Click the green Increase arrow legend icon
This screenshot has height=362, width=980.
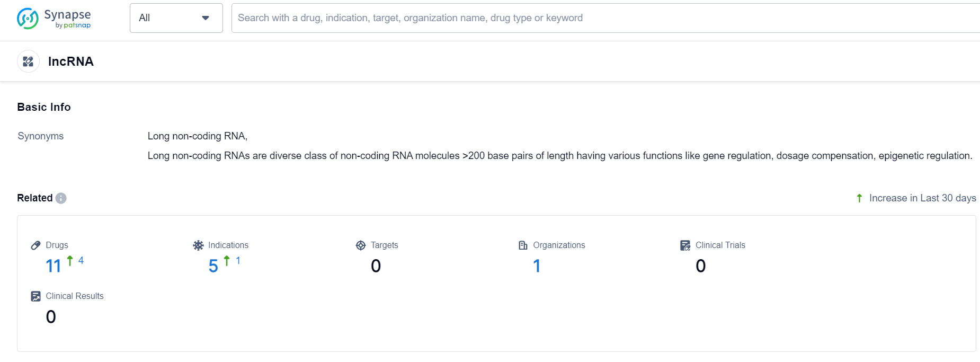pos(859,198)
